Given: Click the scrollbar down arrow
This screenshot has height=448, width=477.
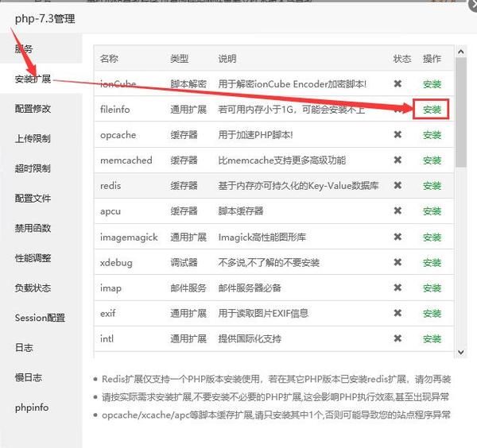Looking at the screenshot, I should point(461,352).
